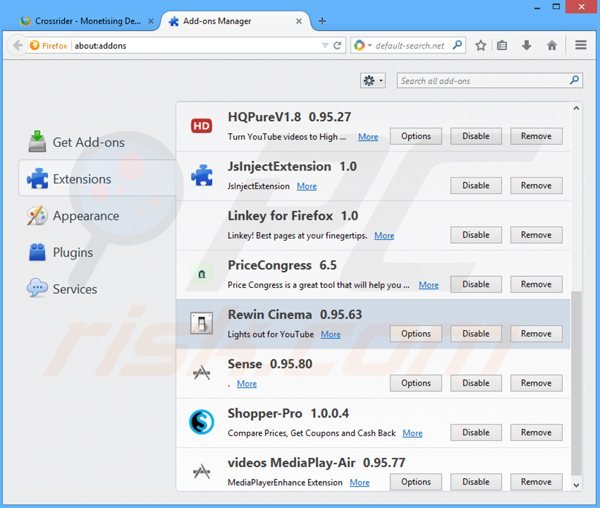This screenshot has width=600, height=508.
Task: Disable the HQPureV1.8 extension
Action: (x=476, y=136)
